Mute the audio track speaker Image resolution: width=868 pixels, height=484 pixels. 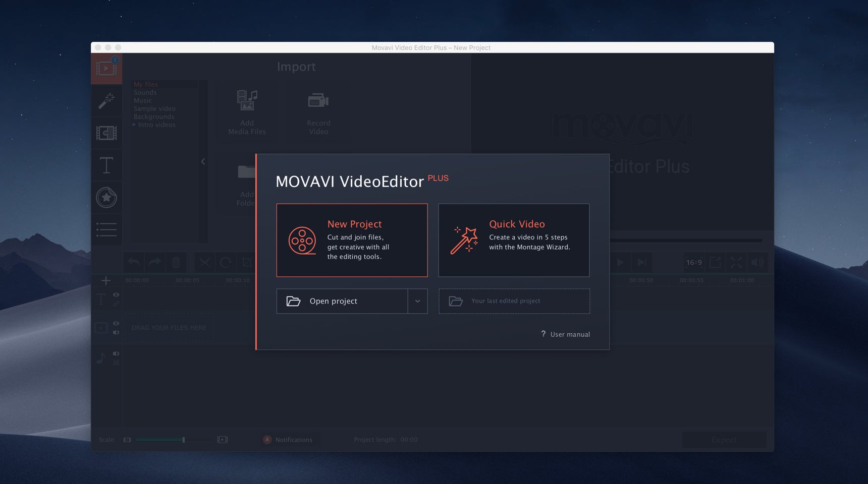(x=116, y=354)
